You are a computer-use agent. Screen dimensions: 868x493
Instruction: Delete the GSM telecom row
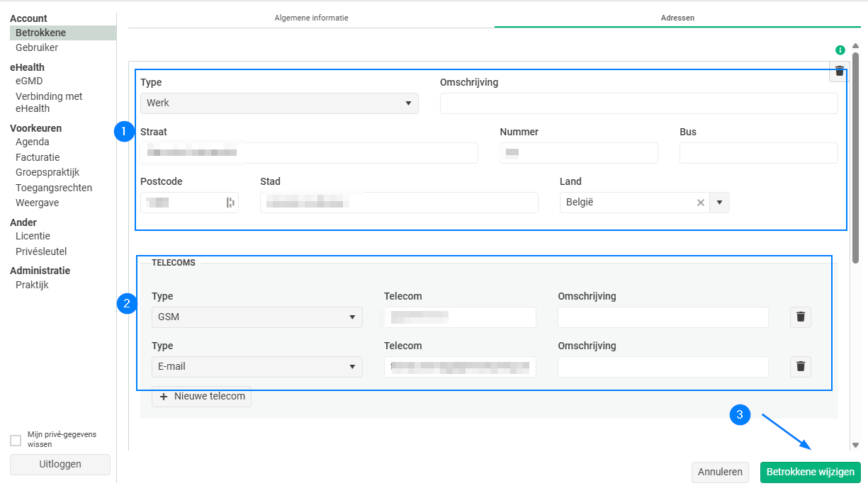pos(801,317)
